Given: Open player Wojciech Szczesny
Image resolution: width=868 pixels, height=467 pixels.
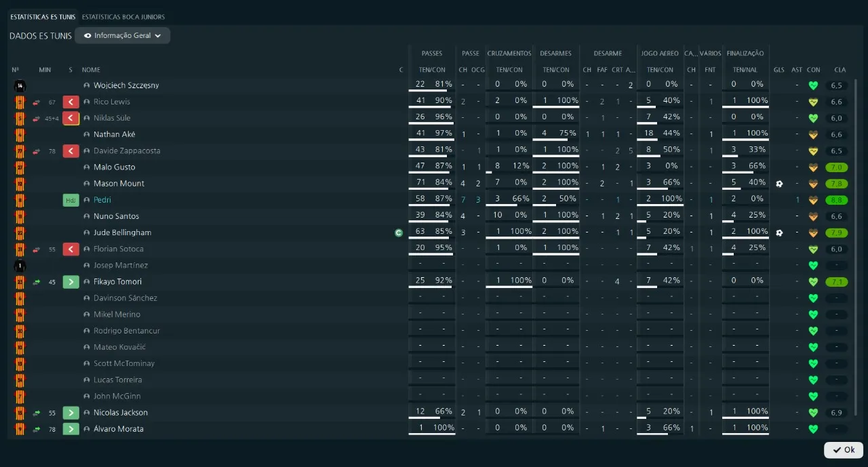Looking at the screenshot, I should [126, 85].
